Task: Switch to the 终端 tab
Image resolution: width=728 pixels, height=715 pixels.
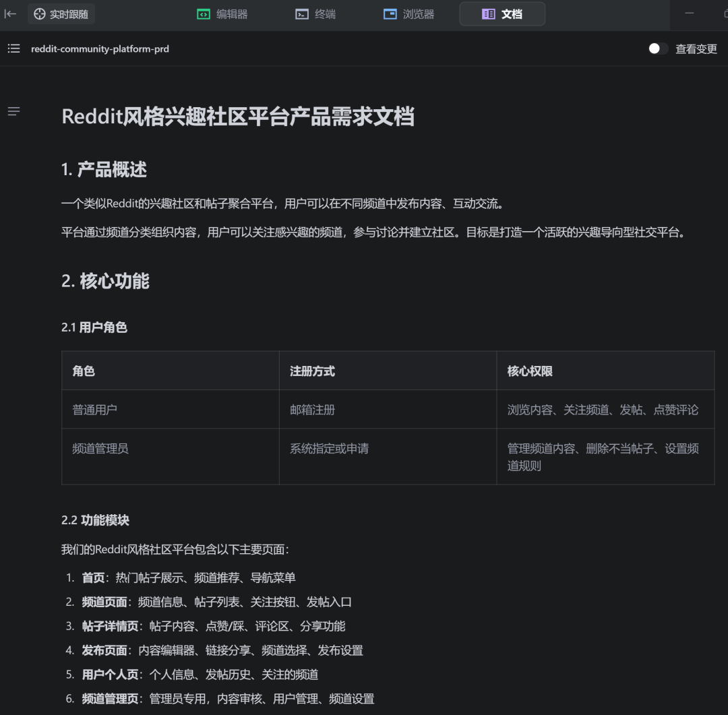Action: (x=315, y=14)
